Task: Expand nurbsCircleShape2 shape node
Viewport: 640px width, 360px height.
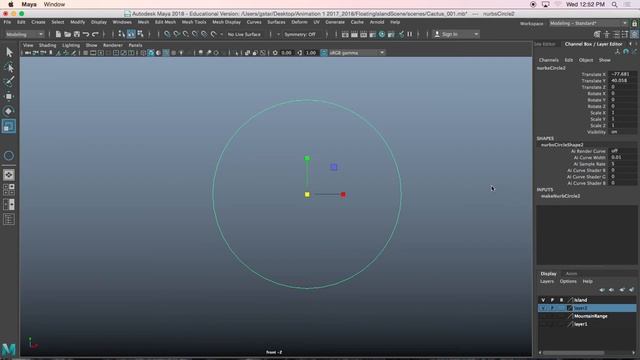Action: [562, 145]
